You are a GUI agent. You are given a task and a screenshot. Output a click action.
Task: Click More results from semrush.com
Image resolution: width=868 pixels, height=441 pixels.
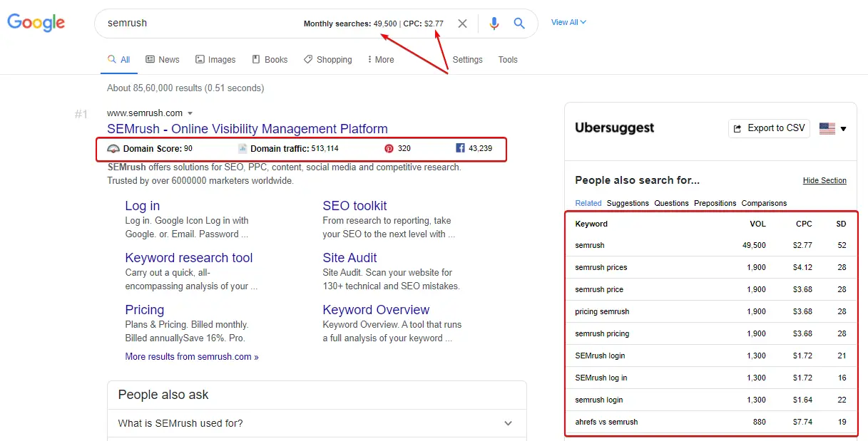point(192,357)
